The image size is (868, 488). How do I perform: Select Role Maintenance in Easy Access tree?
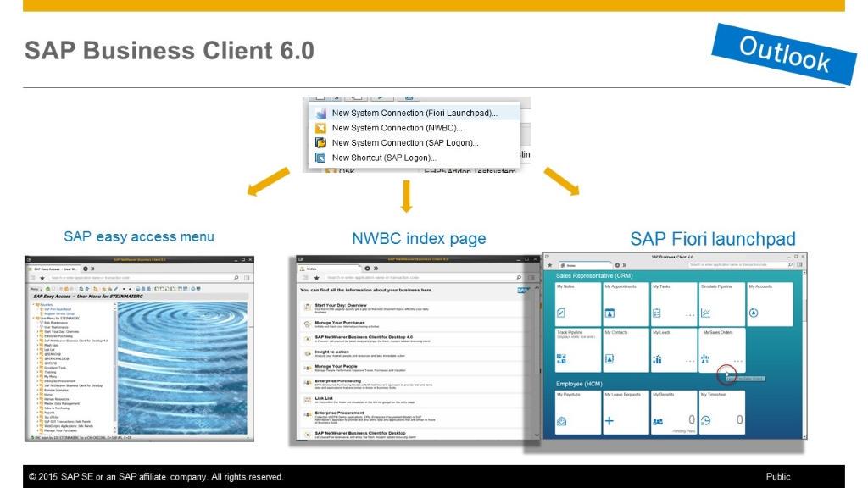click(56, 323)
